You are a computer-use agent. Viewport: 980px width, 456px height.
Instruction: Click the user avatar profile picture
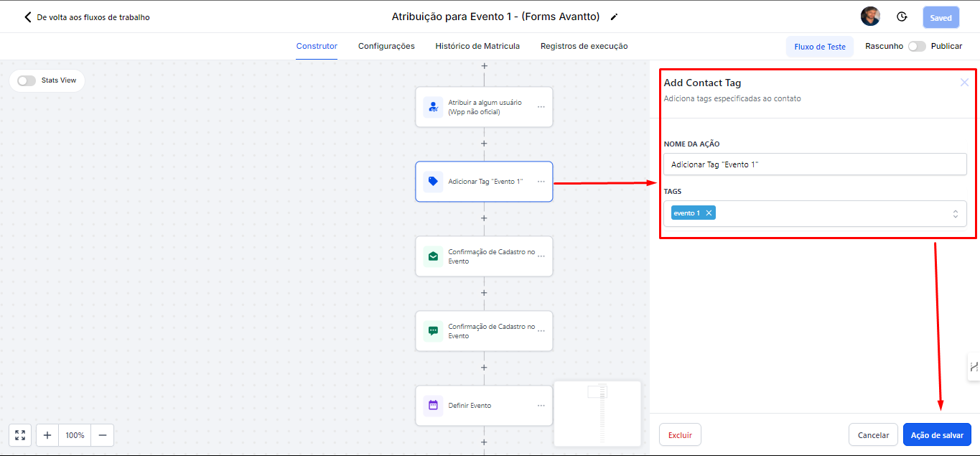(870, 17)
